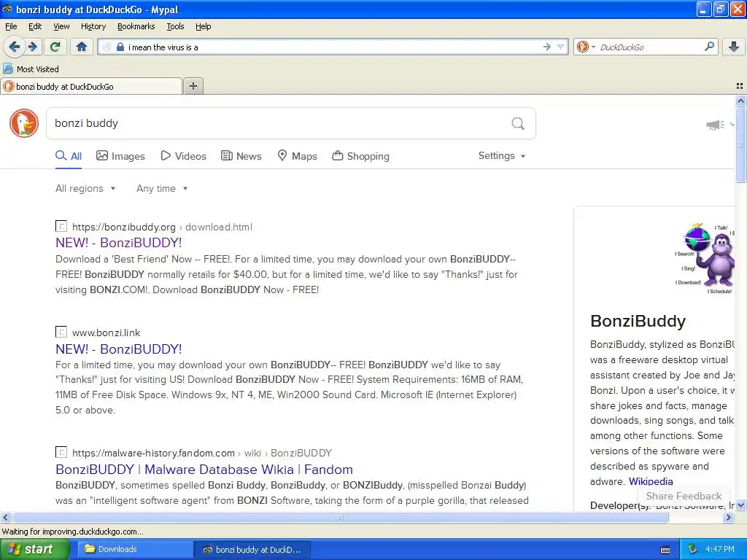747x560 pixels.
Task: Switch to the Videos results tab
Action: tap(183, 156)
